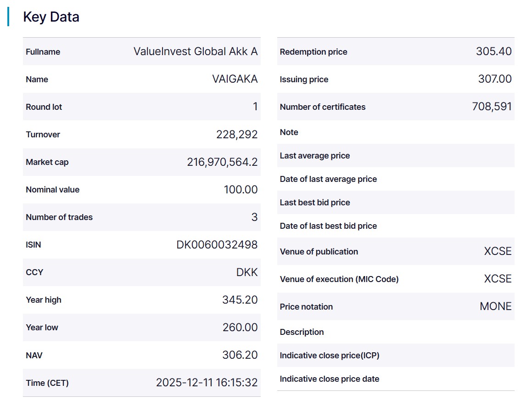Click the Market cap value
532x401 pixels.
click(x=222, y=162)
